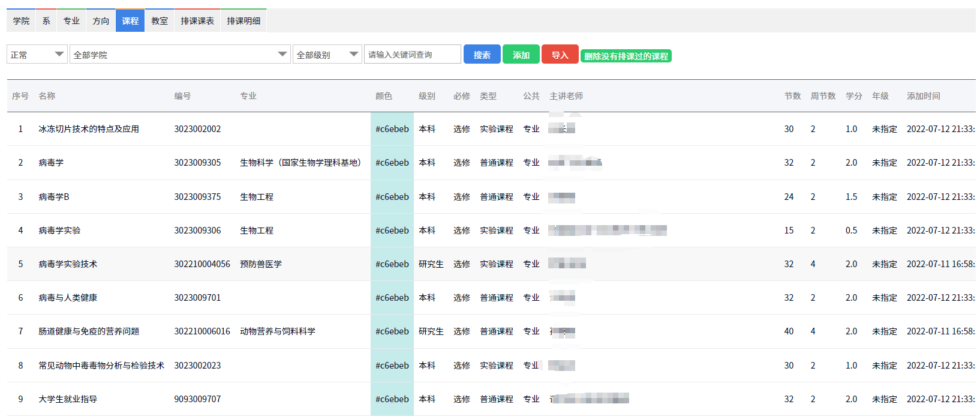This screenshot has width=980, height=416.
Task: Click color swatch of 冰冻切片 row
Action: pyautogui.click(x=392, y=129)
